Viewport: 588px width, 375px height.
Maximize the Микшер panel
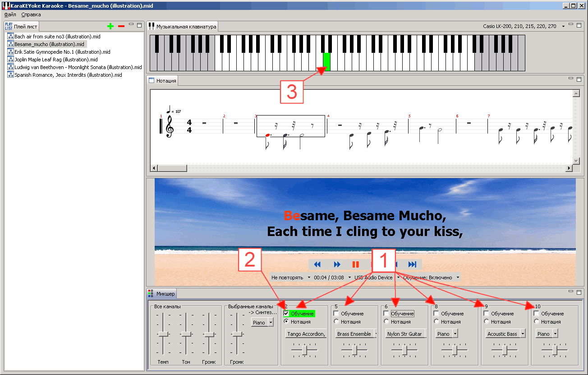point(579,293)
